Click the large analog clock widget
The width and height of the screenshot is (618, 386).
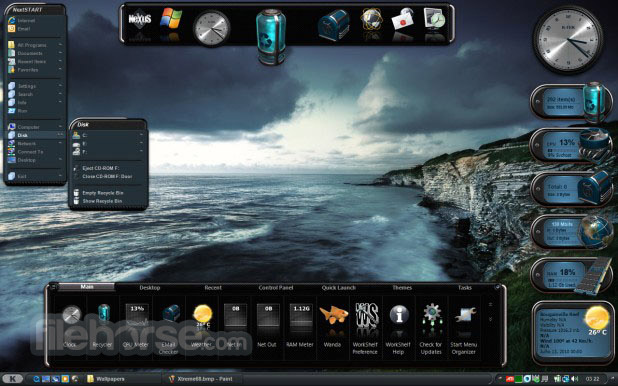coord(568,40)
